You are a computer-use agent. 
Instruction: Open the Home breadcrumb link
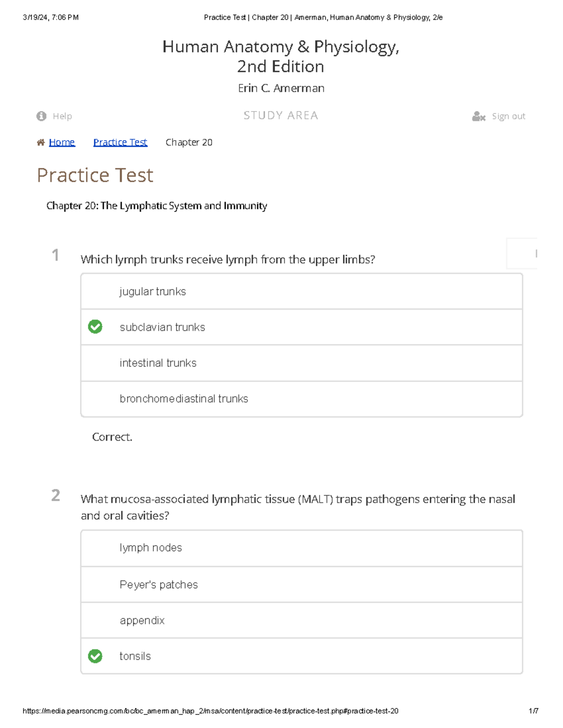coord(61,142)
